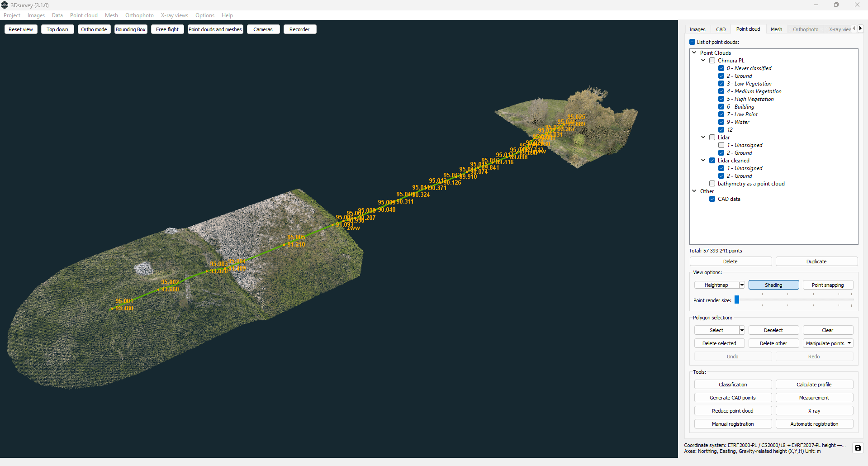The width and height of the screenshot is (868, 466).
Task: Click the X-ray tool button
Action: point(814,411)
